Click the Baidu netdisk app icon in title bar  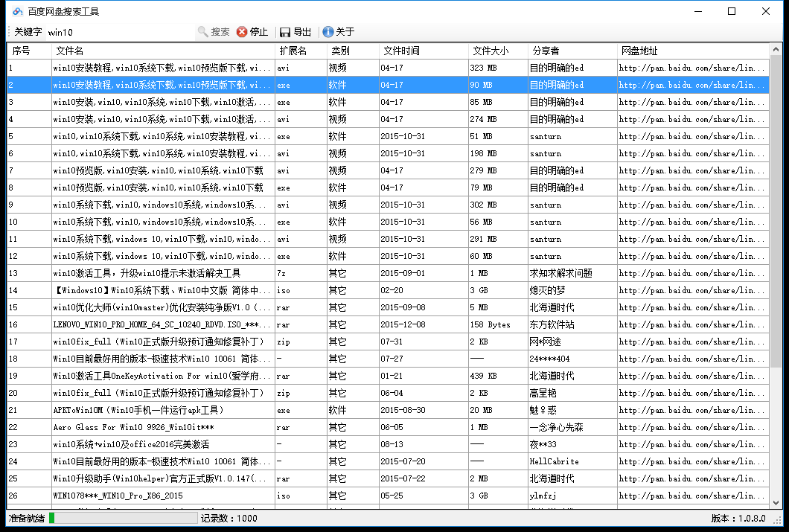tap(18, 11)
